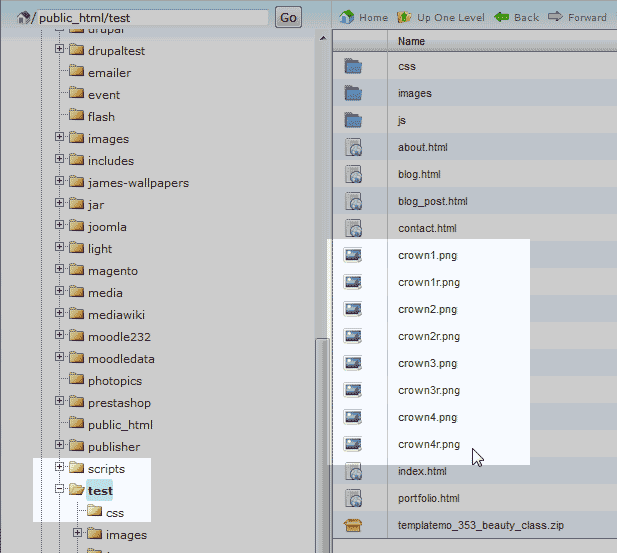
Task: Expand the jar tree folder
Action: pyautogui.click(x=59, y=203)
